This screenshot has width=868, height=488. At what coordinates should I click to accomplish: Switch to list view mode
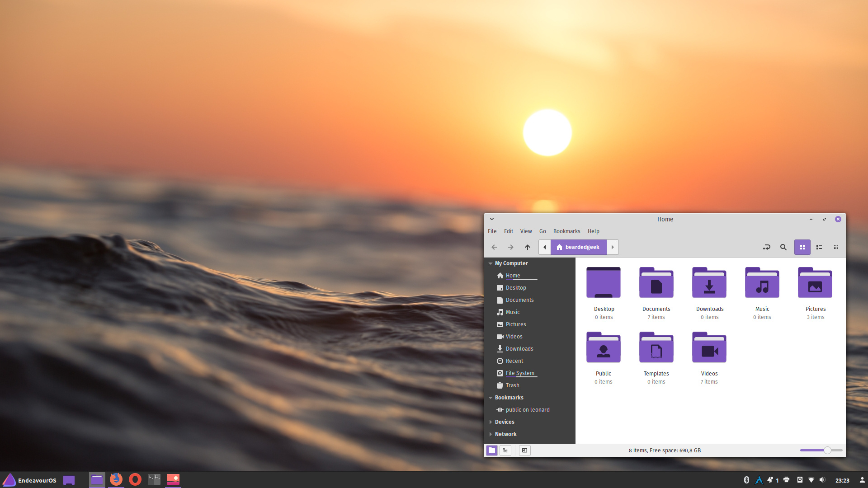pos(819,247)
